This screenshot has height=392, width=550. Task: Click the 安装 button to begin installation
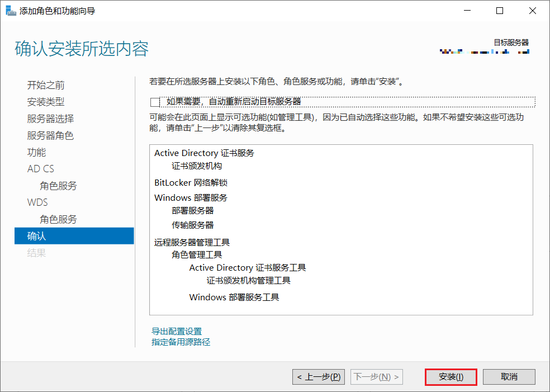(451, 377)
